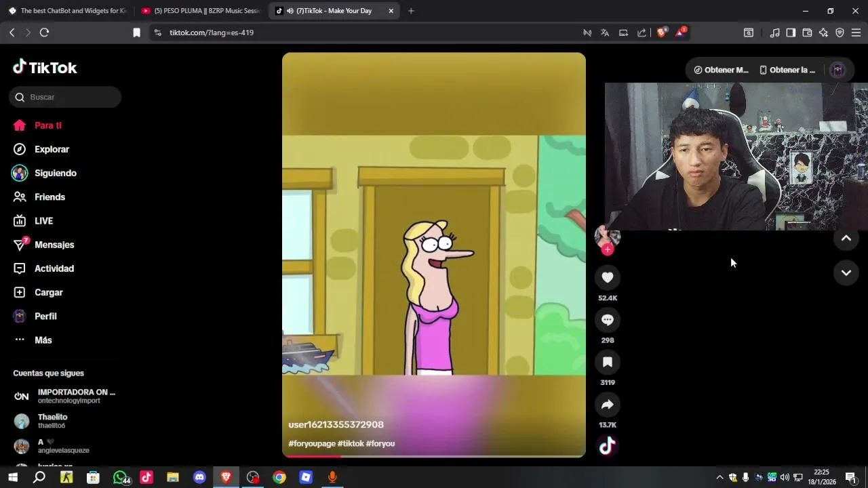Viewport: 868px width, 488px height.
Task: Open a new browser tab
Action: click(411, 11)
